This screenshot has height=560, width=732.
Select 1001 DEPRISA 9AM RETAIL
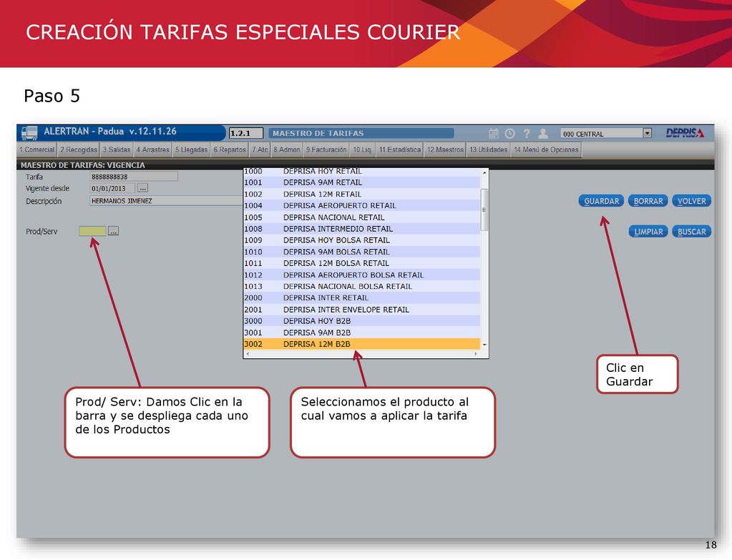click(x=362, y=182)
